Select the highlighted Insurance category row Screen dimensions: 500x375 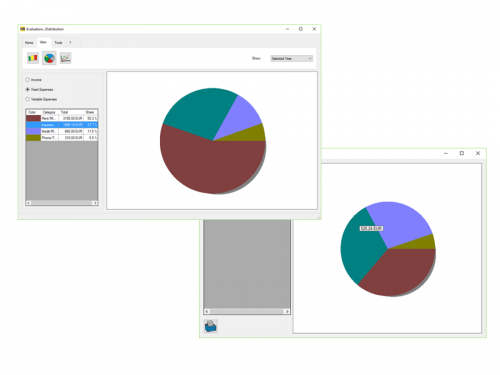[x=62, y=125]
